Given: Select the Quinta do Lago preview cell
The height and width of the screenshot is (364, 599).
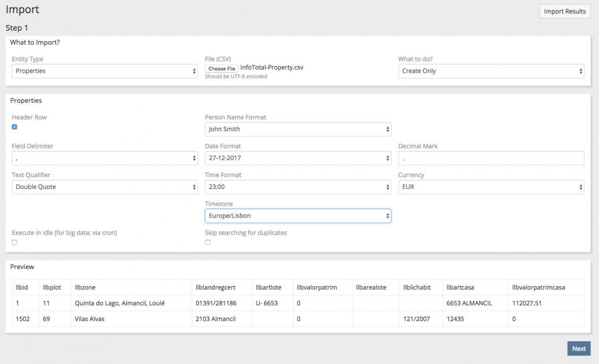Looking at the screenshot, I should click(120, 303).
